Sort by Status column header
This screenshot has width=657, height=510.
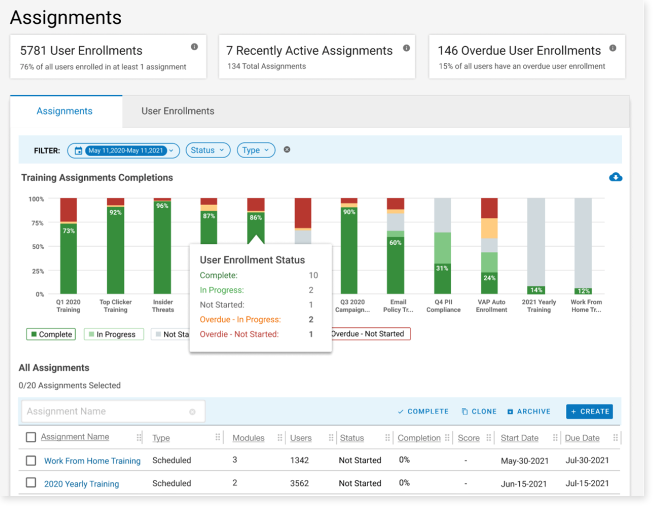(x=352, y=438)
